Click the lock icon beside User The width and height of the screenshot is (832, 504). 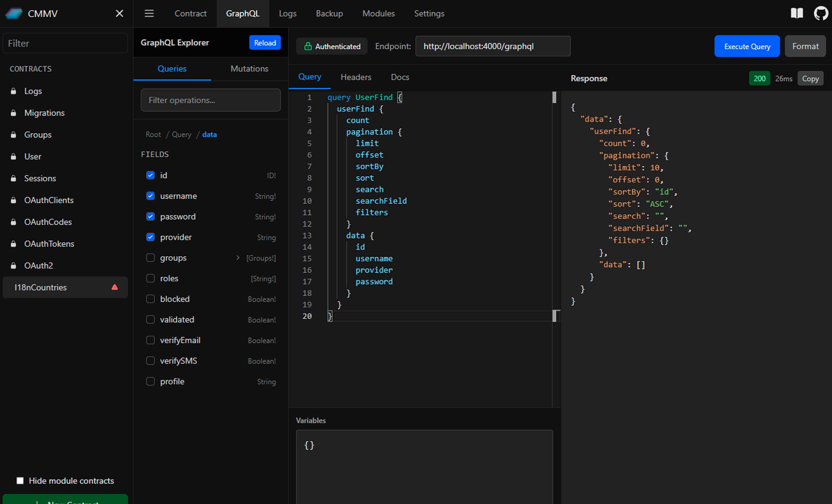[x=13, y=157]
